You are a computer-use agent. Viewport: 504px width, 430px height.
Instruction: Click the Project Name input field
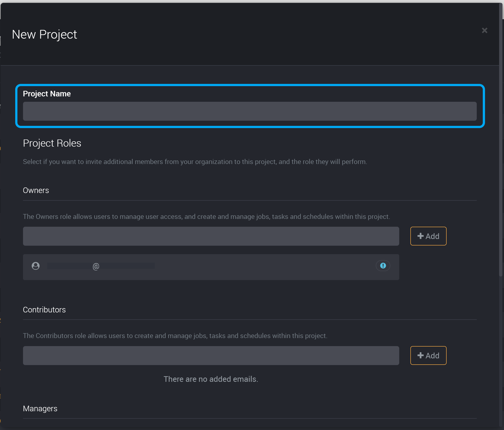tap(250, 111)
